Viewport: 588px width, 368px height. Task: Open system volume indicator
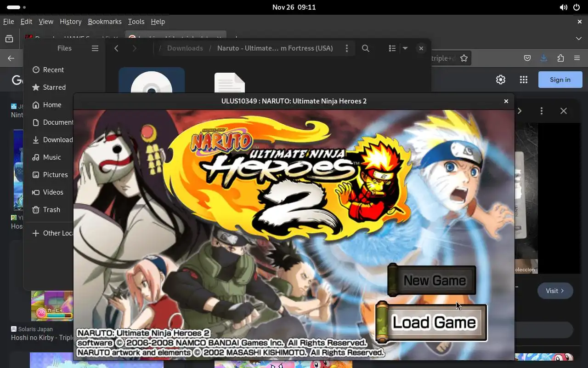pos(564,7)
